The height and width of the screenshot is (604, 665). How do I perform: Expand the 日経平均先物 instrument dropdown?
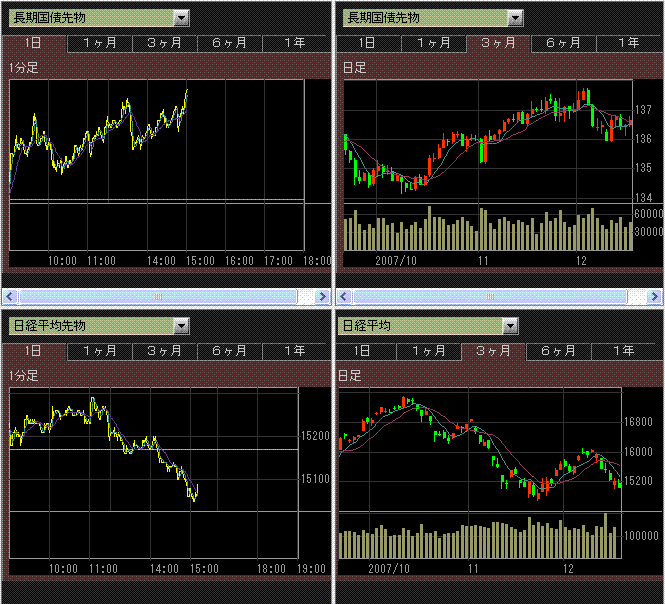point(180,325)
